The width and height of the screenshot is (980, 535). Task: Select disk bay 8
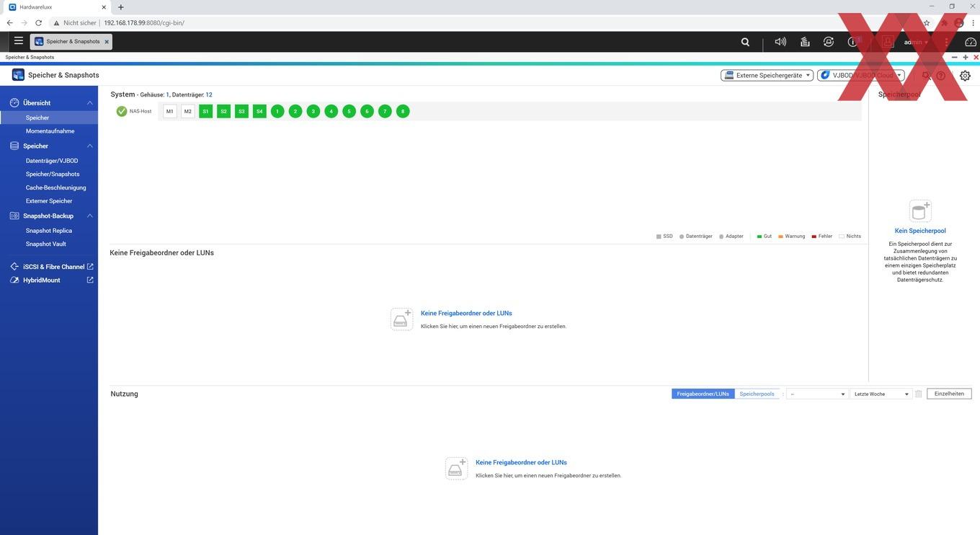(x=403, y=111)
